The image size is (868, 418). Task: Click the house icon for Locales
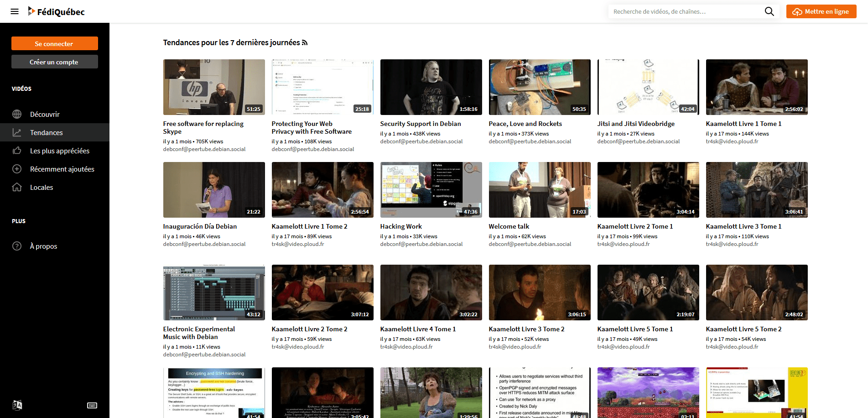coord(17,187)
